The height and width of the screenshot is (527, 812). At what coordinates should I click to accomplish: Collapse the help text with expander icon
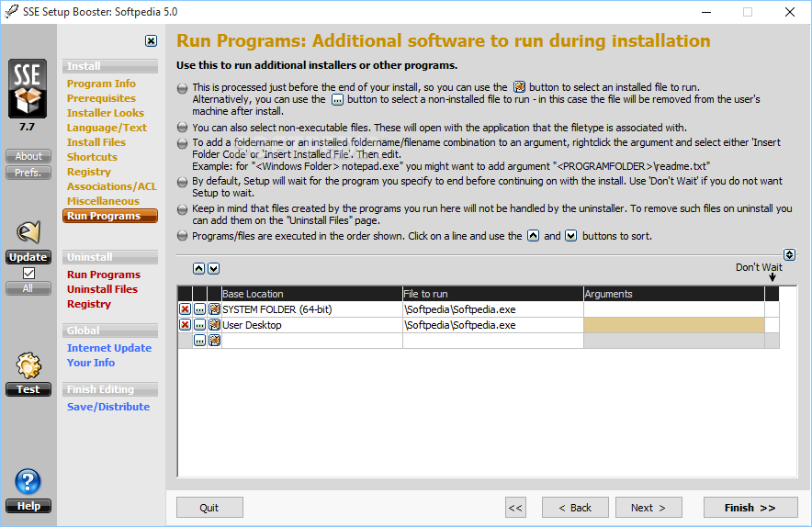[789, 254]
